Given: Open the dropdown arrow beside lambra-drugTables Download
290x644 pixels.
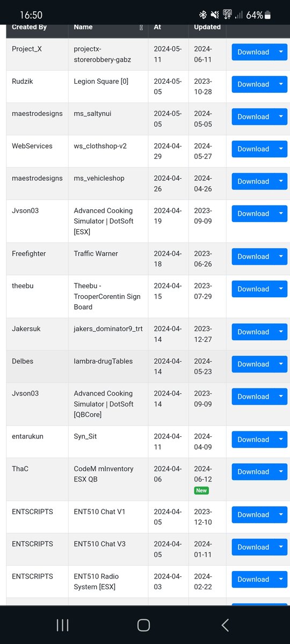Looking at the screenshot, I should [x=281, y=364].
